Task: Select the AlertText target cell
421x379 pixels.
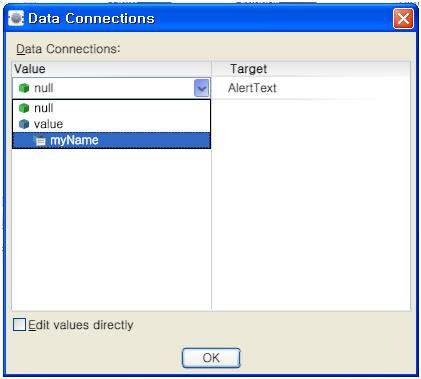Action: tap(311, 88)
